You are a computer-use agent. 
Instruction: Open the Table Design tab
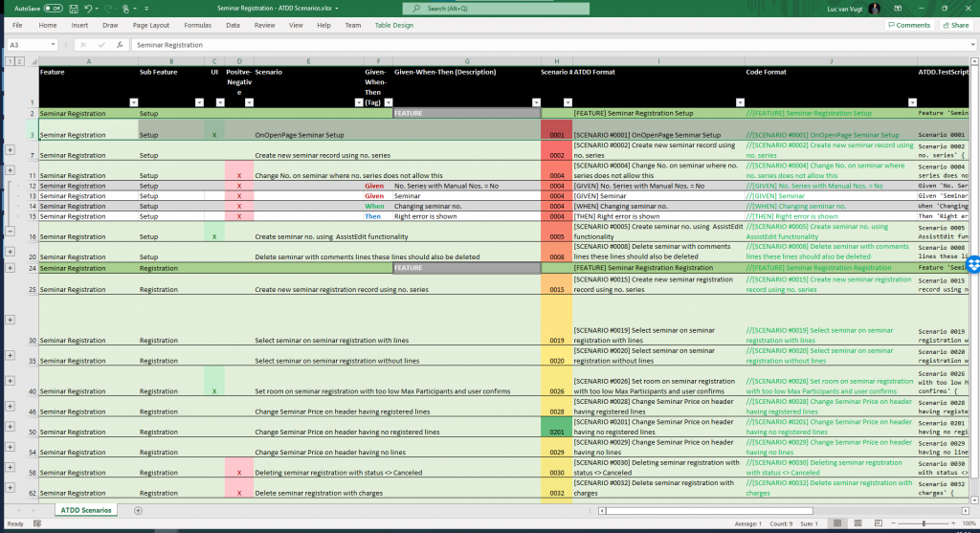(x=393, y=26)
